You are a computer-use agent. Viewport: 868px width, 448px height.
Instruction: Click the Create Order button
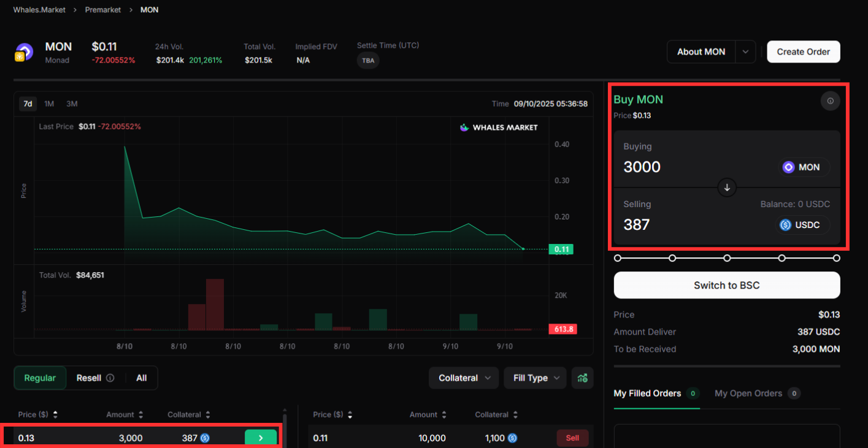pyautogui.click(x=803, y=52)
